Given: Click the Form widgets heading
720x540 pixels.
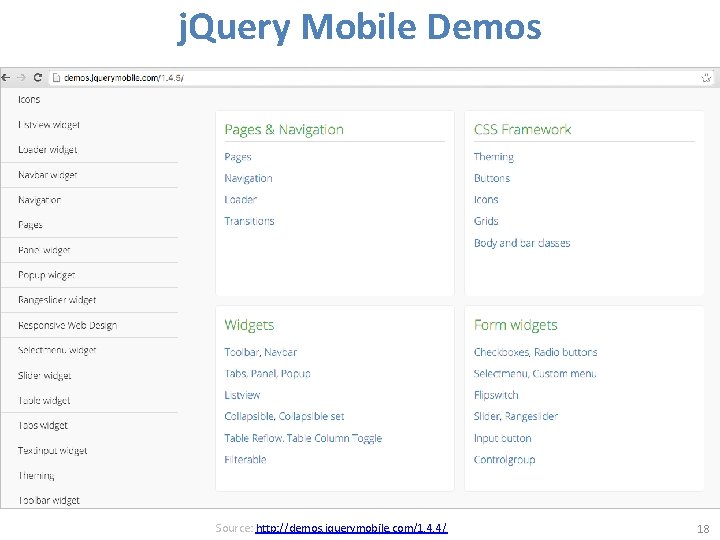Looking at the screenshot, I should [x=516, y=325].
